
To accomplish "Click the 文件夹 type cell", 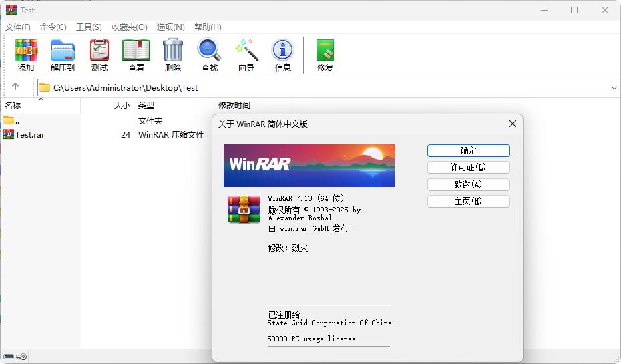I will (150, 120).
